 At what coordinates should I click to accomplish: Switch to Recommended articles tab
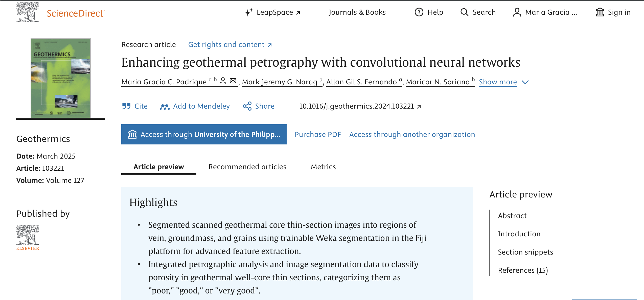point(247,167)
